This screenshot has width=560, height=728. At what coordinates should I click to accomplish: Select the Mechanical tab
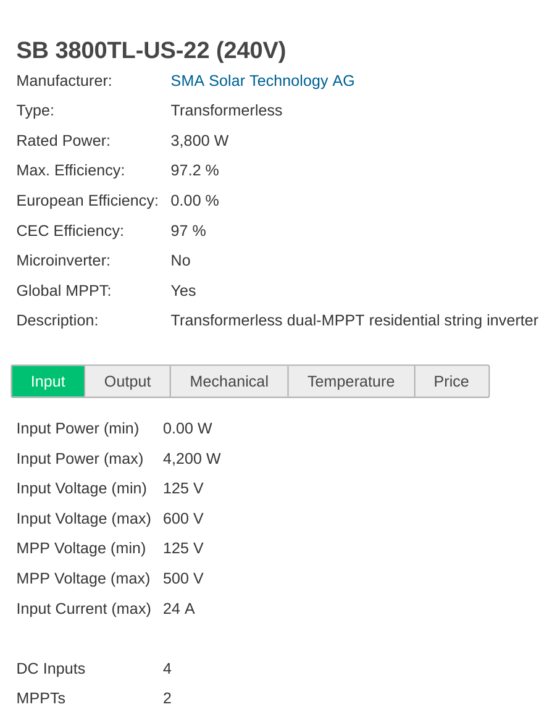tap(229, 382)
